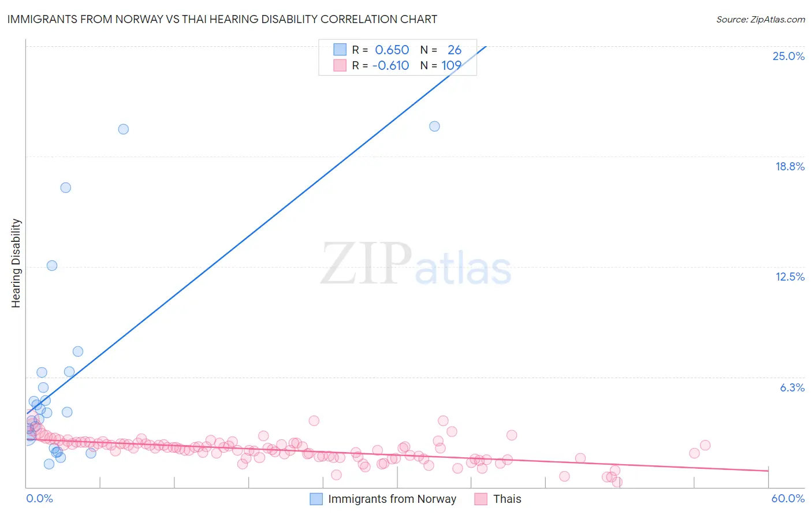Click the pink swatch beside R = -0.610
Image resolution: width=812 pixels, height=515 pixels.
coord(340,65)
